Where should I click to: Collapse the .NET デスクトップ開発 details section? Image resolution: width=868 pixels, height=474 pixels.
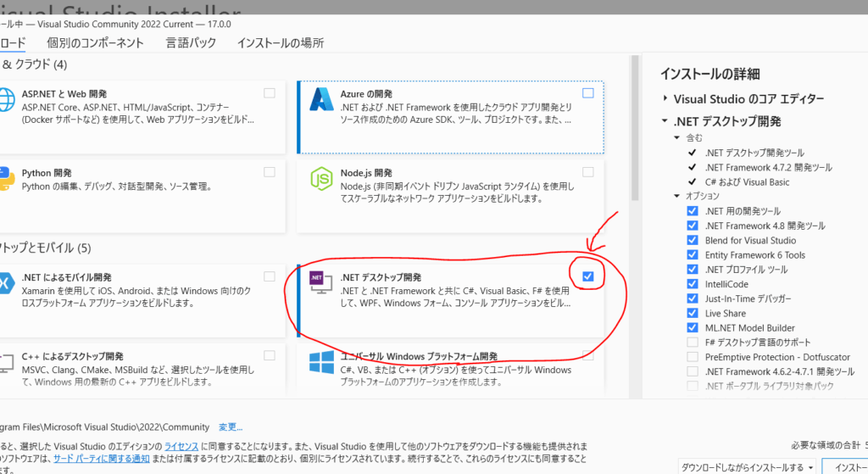click(666, 121)
